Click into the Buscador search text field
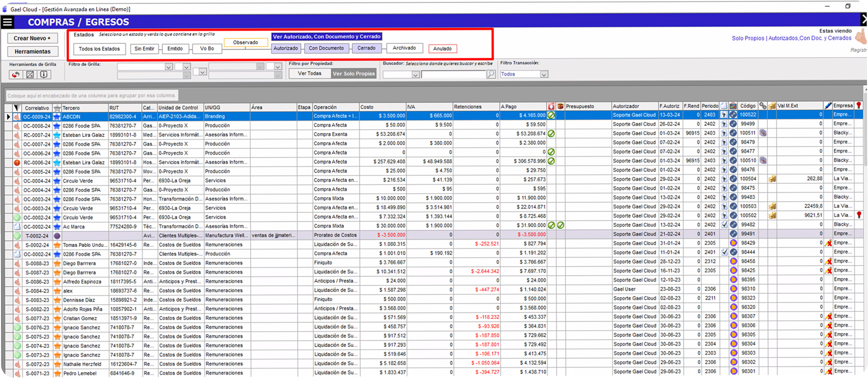This screenshot has height=378, width=868. [453, 74]
